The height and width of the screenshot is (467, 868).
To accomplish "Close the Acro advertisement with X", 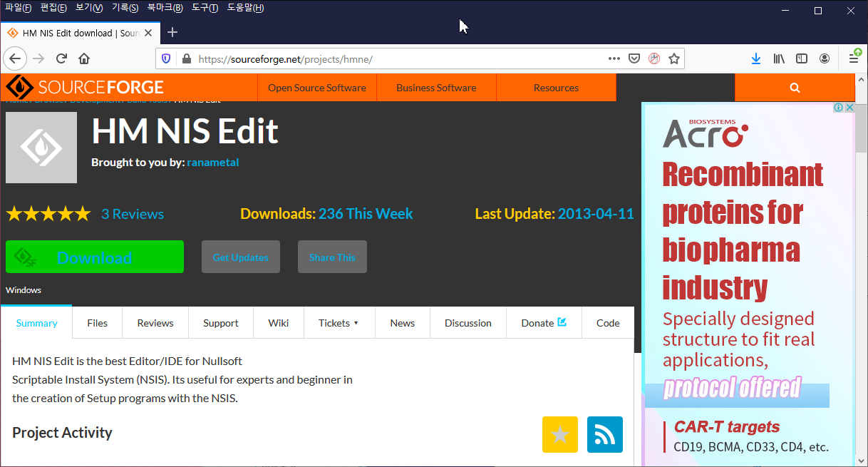I will pyautogui.click(x=849, y=108).
